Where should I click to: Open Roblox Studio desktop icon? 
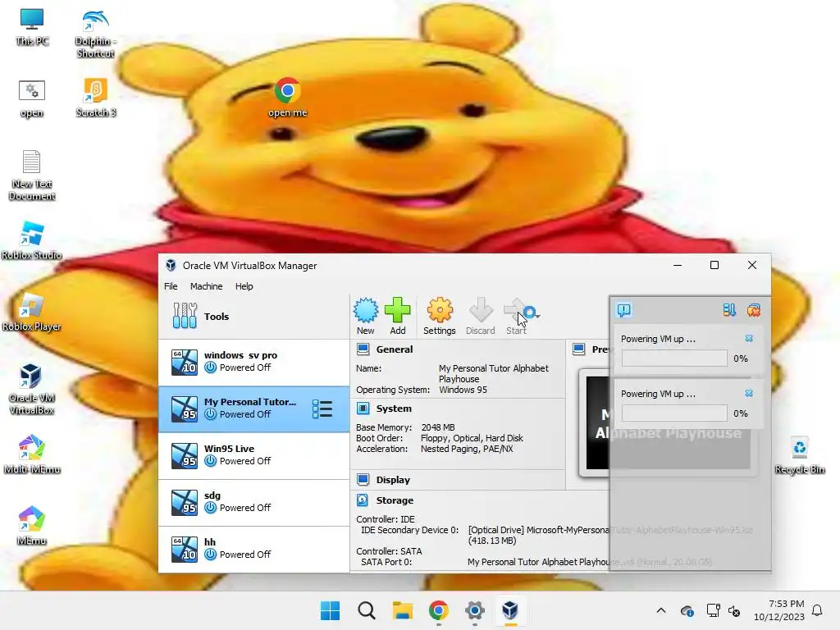[x=32, y=240]
